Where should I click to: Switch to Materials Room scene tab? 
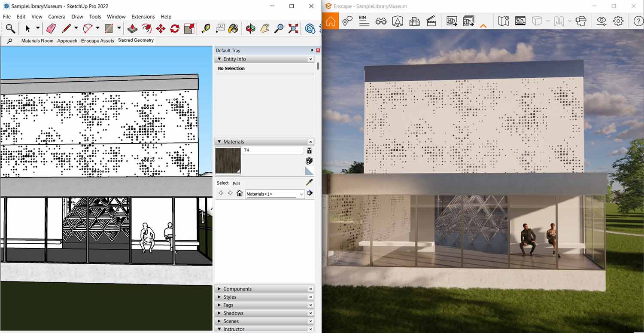pos(37,41)
